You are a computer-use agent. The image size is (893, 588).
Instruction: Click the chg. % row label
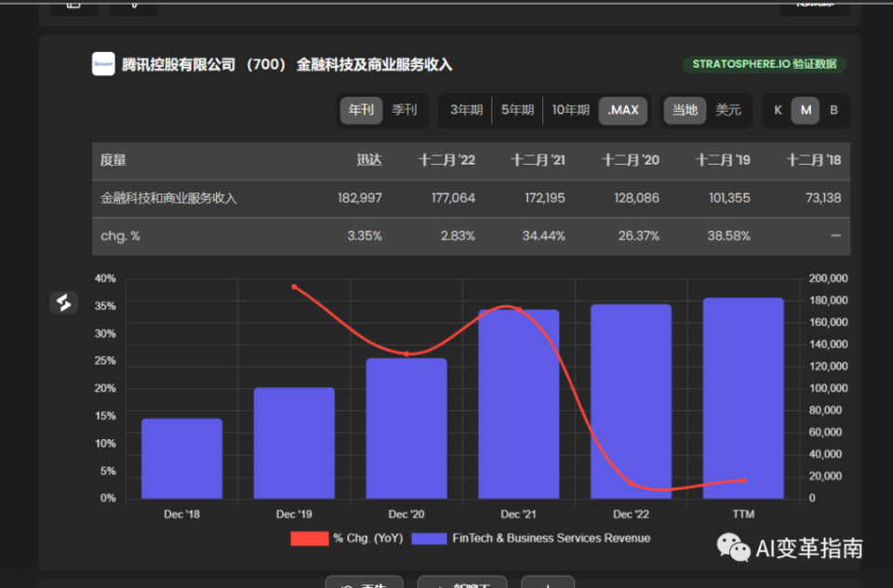(120, 236)
